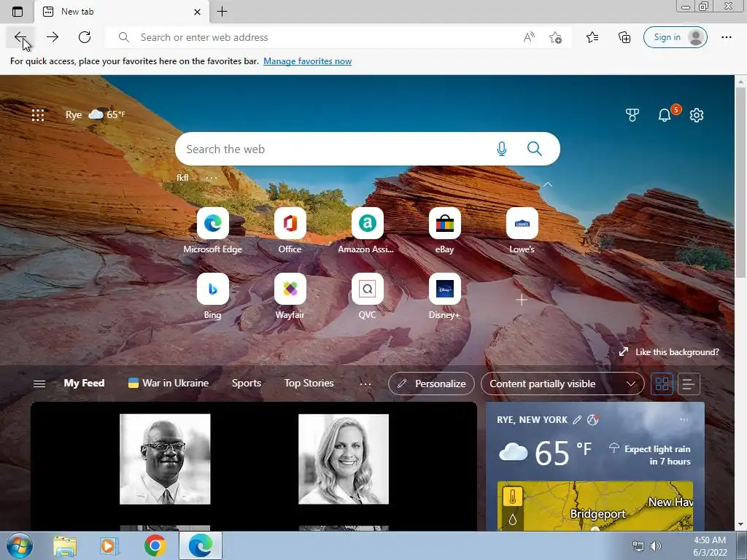Click the search magnifier in web search box
The height and width of the screenshot is (560, 747).
point(535,149)
